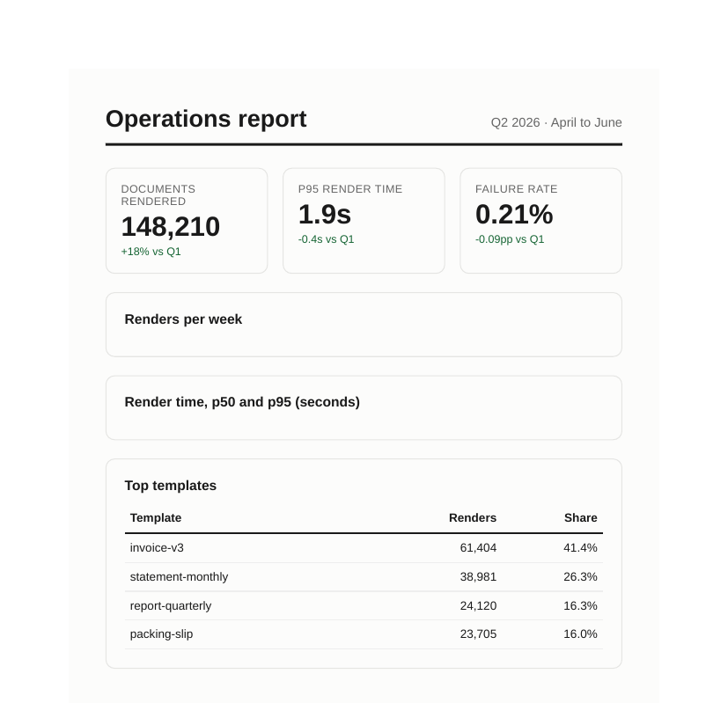Click the 16.0% share cell
Image resolution: width=728 pixels, height=703 pixels.
(x=580, y=634)
